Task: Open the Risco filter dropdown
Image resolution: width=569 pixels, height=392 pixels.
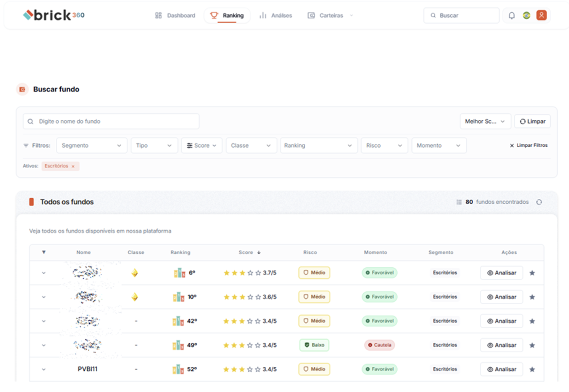Action: [x=384, y=146]
